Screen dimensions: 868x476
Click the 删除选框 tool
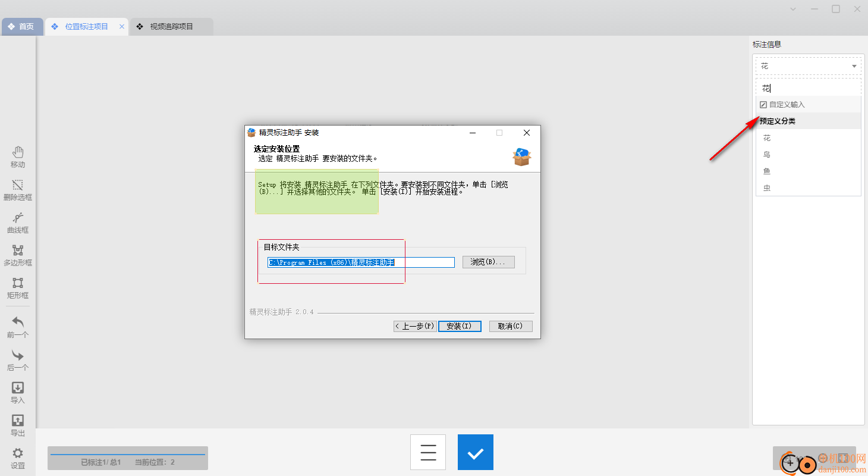pyautogui.click(x=18, y=190)
